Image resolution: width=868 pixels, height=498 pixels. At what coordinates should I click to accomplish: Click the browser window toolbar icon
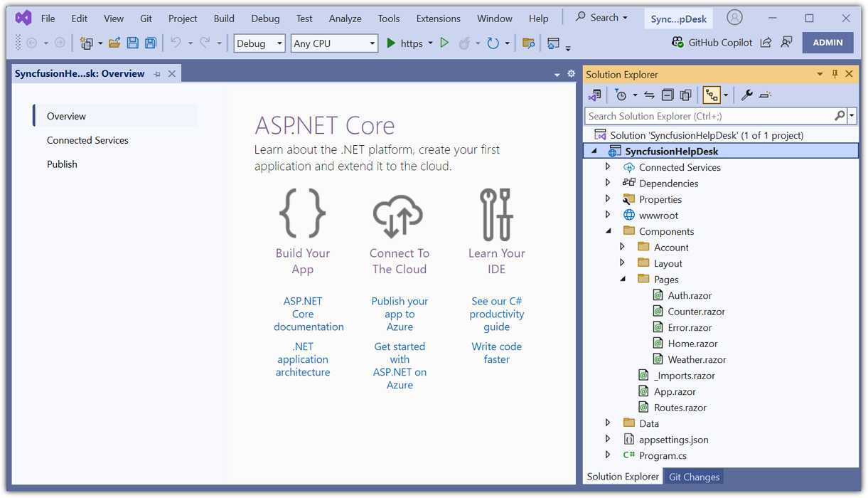pyautogui.click(x=553, y=43)
